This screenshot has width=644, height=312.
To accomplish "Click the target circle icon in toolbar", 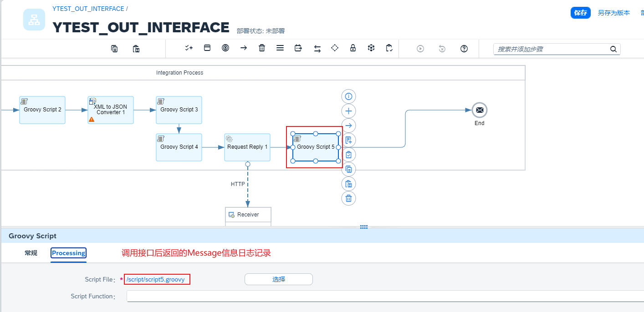I will coord(225,48).
